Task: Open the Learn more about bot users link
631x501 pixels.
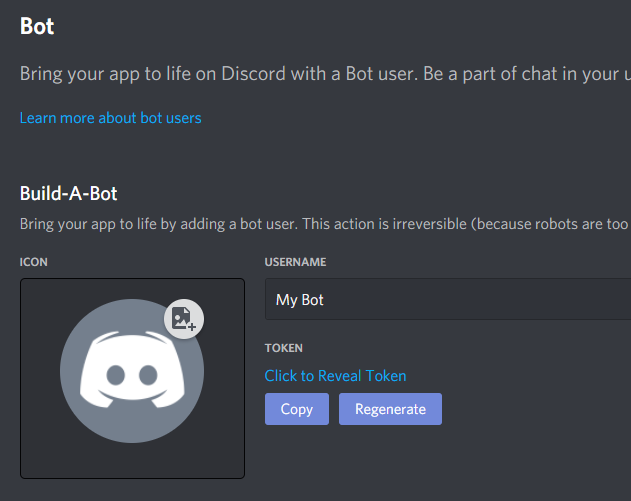Action: click(x=110, y=118)
